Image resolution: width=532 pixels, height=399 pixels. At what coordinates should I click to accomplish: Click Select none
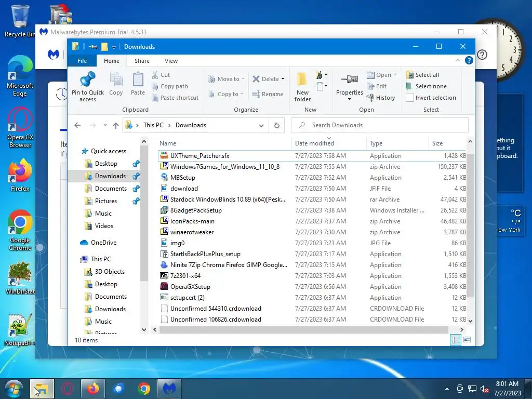coord(427,87)
